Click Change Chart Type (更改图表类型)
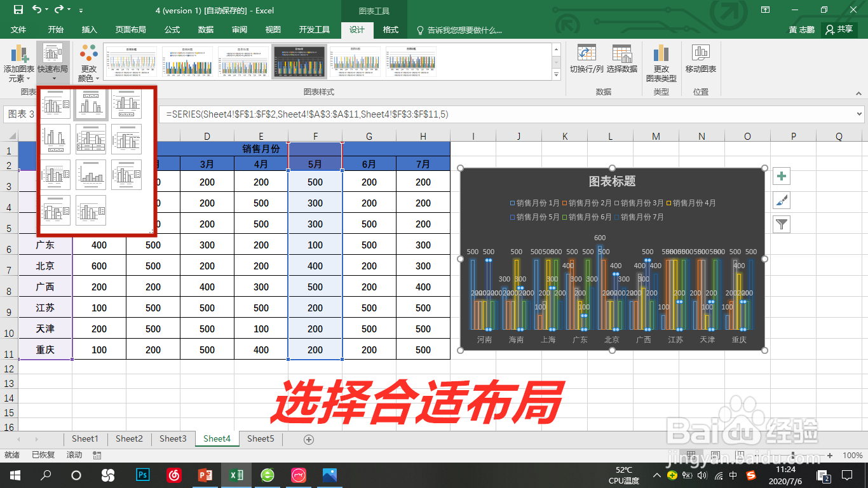 [x=661, y=64]
